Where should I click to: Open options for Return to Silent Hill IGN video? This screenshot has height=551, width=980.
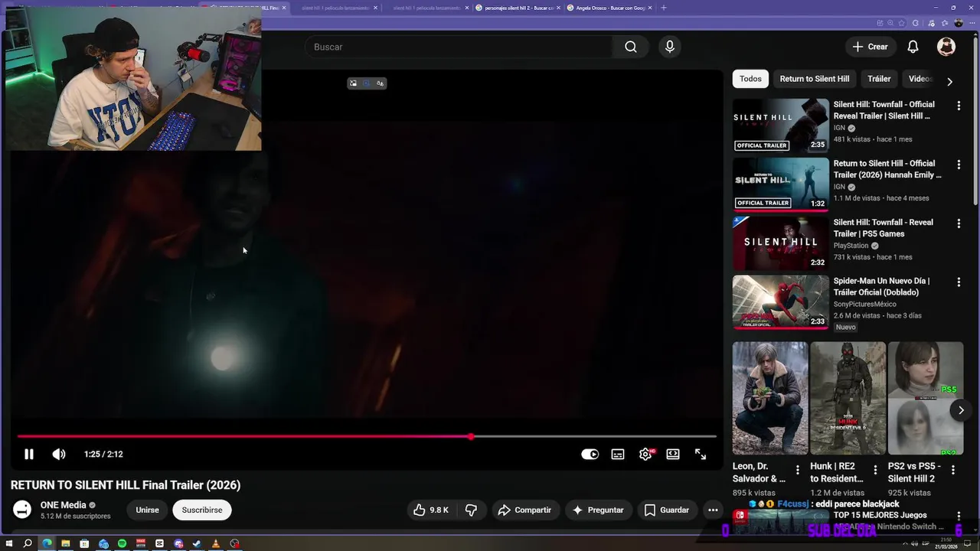(x=959, y=165)
